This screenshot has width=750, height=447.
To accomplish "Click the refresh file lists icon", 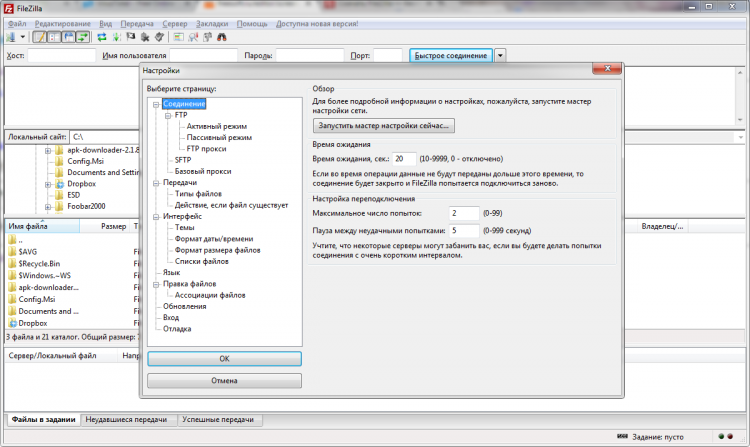I will (102, 37).
